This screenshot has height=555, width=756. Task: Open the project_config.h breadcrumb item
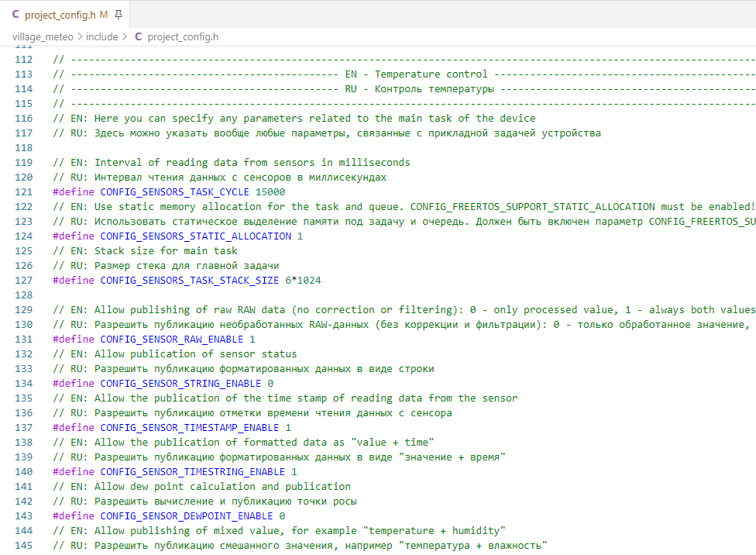click(x=183, y=36)
